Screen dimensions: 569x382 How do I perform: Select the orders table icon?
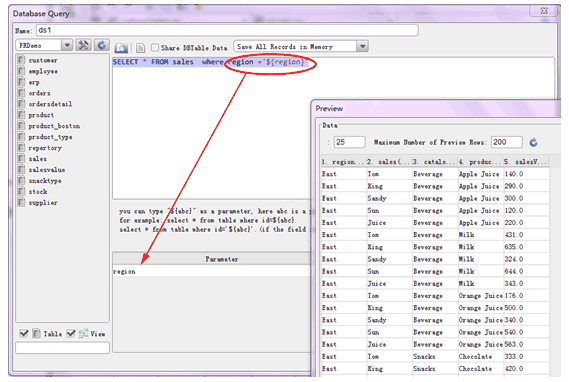(x=21, y=93)
